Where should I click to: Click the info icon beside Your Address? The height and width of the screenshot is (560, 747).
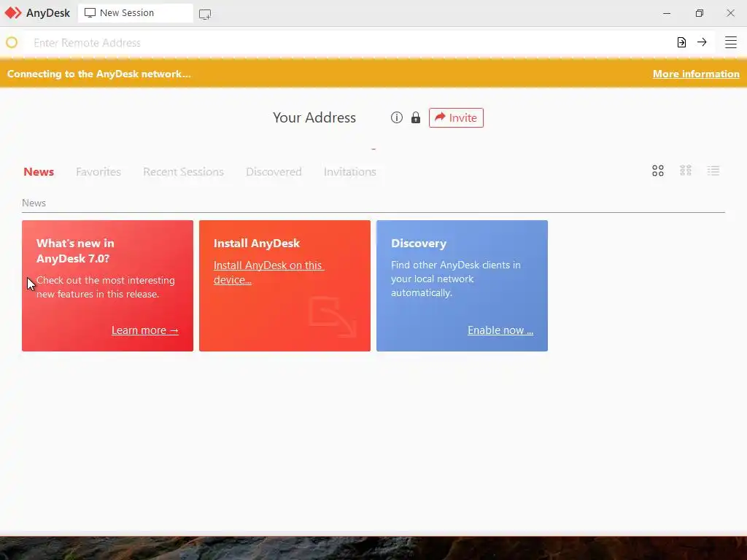pos(396,117)
